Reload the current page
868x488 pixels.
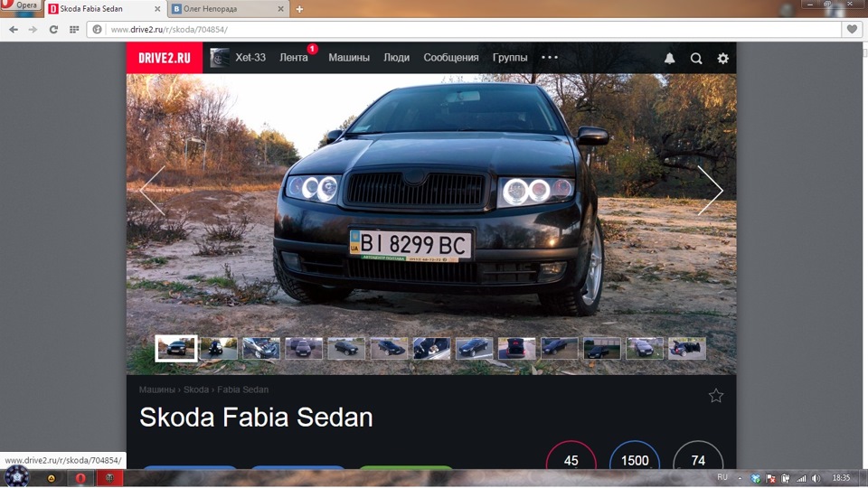pyautogui.click(x=53, y=29)
